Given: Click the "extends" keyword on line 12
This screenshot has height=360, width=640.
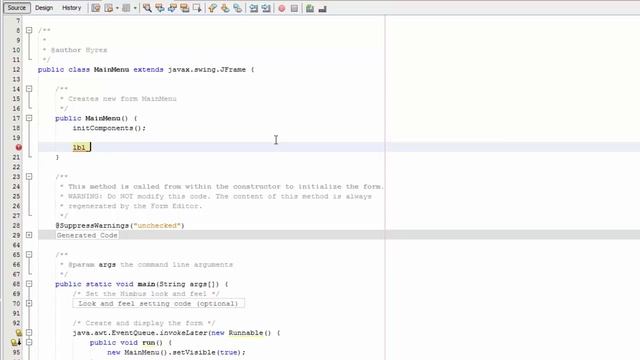Looking at the screenshot, I should coord(148,69).
